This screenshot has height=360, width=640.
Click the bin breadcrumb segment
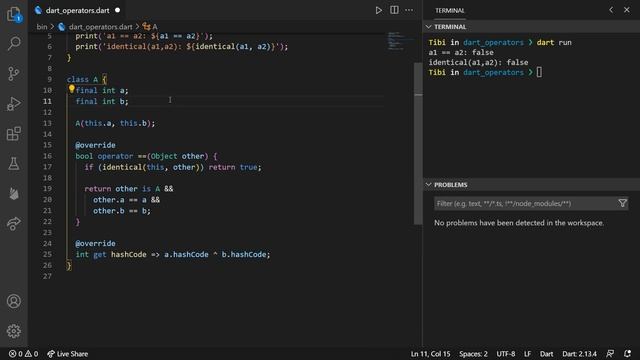[x=42, y=27]
